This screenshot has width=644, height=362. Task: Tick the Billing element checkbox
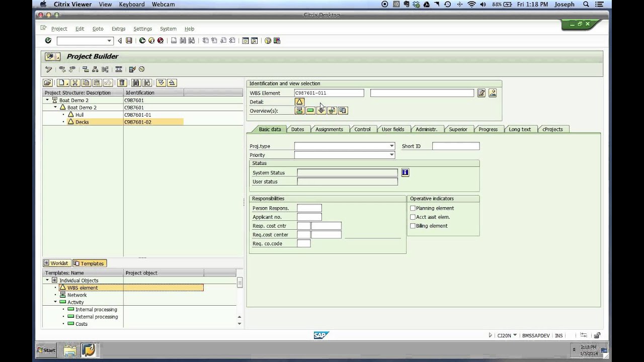413,226
